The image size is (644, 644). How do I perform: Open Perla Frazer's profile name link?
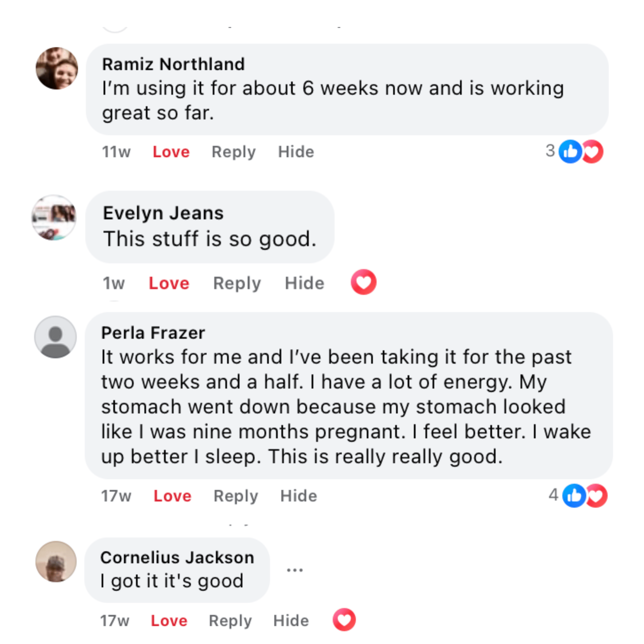(x=153, y=333)
